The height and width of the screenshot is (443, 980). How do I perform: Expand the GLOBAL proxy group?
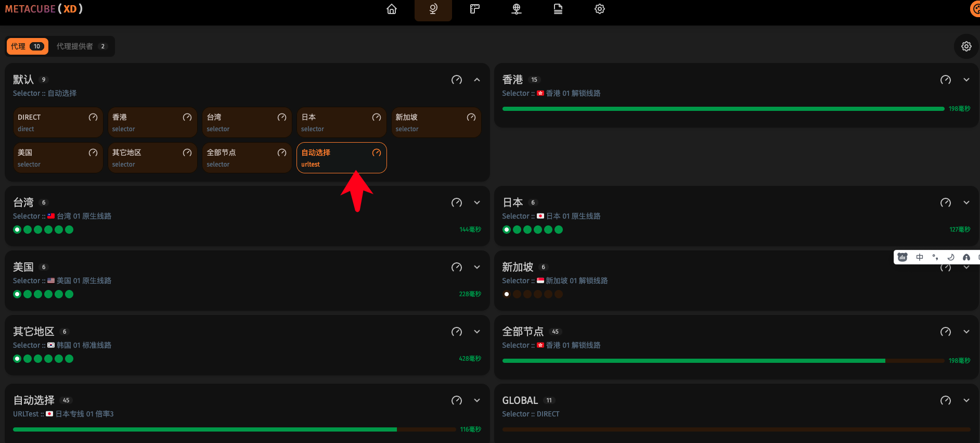(x=966, y=400)
